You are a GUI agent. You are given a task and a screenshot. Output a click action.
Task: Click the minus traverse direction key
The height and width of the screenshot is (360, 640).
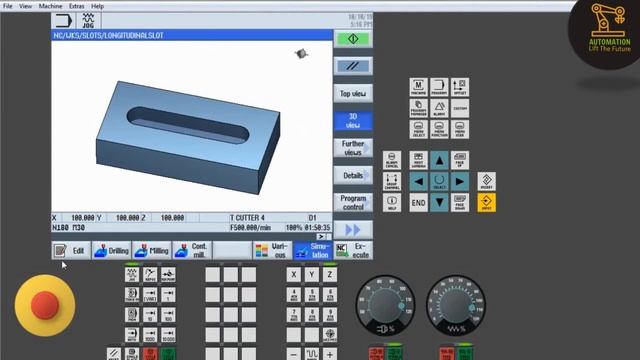tap(293, 354)
